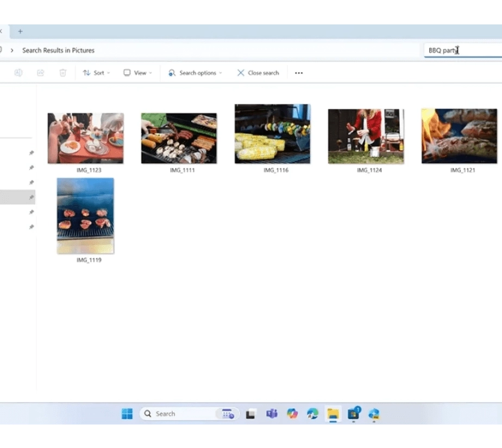Click the last taskbar app icon

tap(374, 414)
